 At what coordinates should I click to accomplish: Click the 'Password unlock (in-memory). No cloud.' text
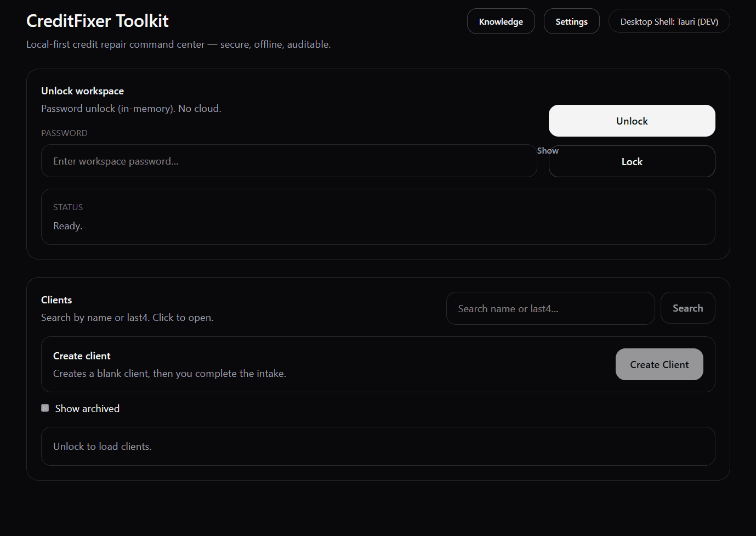pyautogui.click(x=131, y=109)
